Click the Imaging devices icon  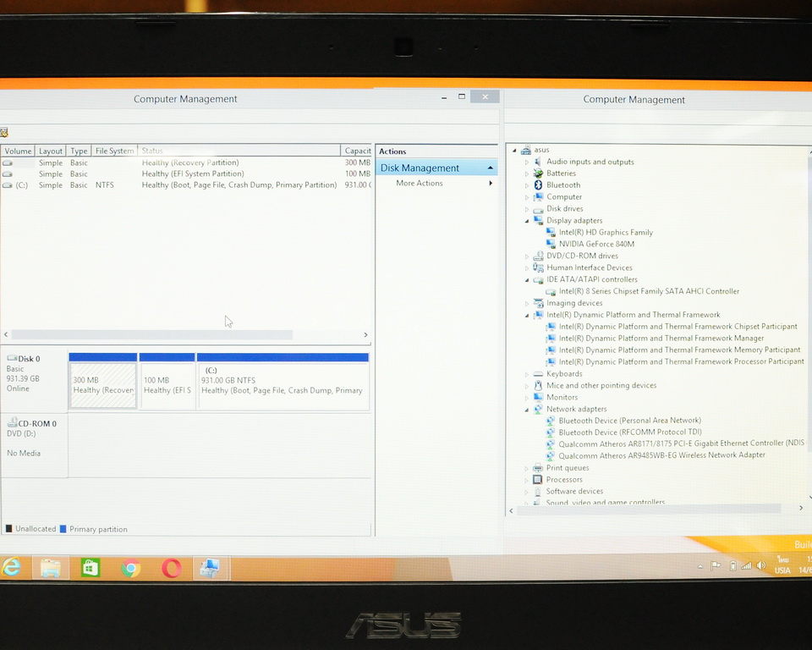[538, 303]
